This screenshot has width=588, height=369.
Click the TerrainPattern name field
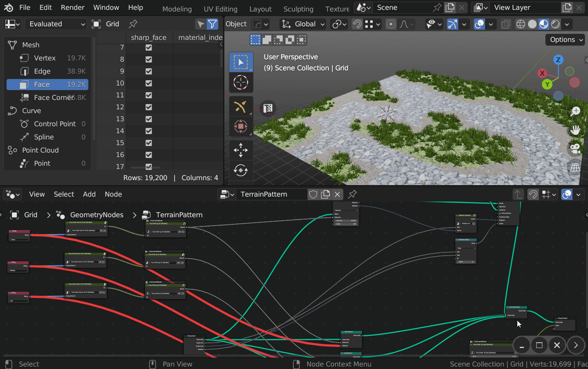(271, 194)
